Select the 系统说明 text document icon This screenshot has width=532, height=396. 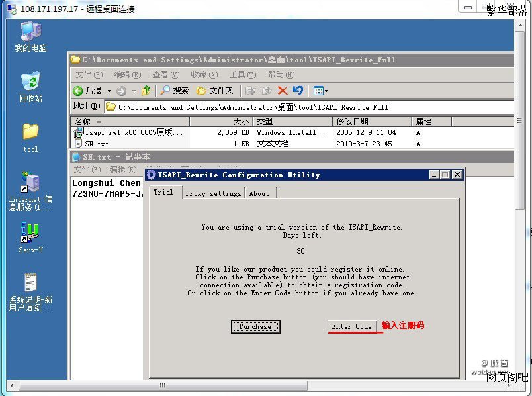(30, 292)
